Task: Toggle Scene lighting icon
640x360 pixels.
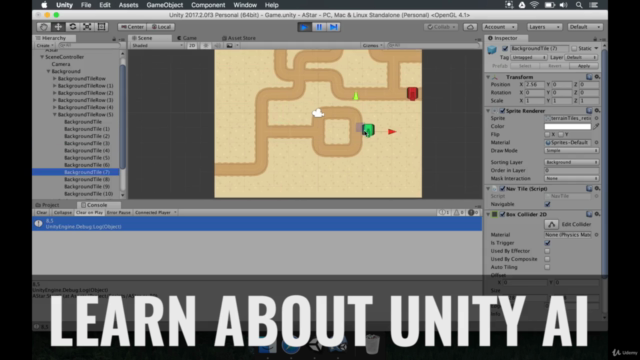Action: tap(206, 45)
